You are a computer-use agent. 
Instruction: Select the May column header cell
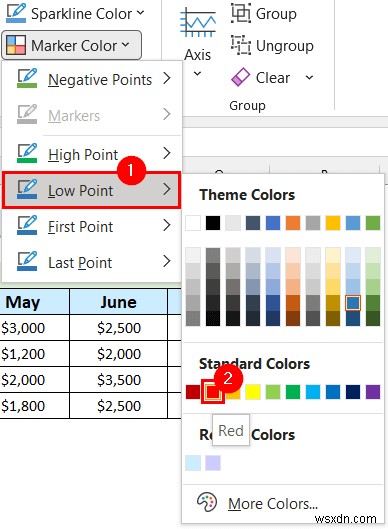[x=34, y=302]
